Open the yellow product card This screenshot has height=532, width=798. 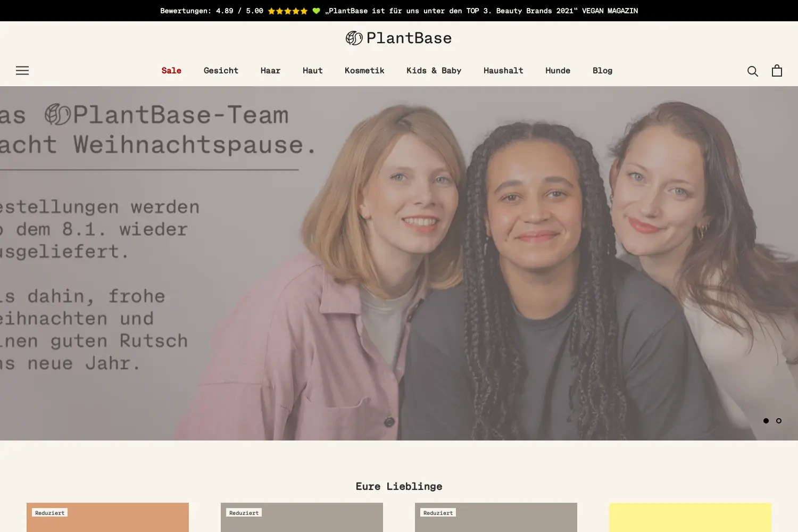(x=690, y=517)
